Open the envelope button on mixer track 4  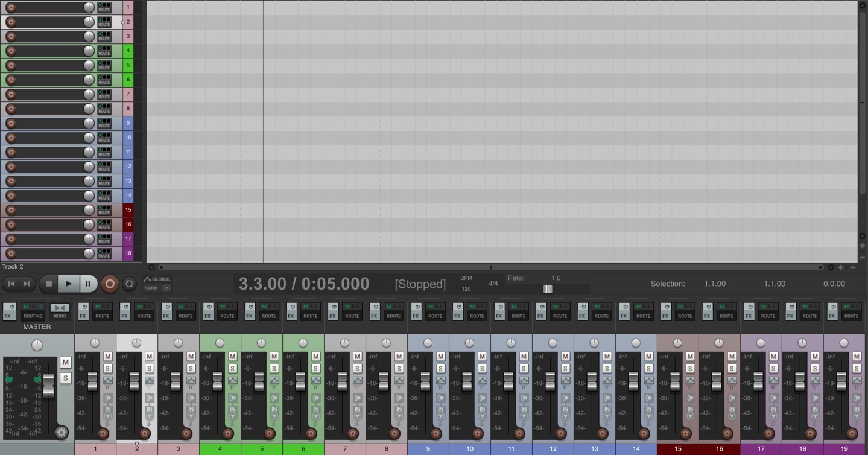pyautogui.click(x=232, y=381)
